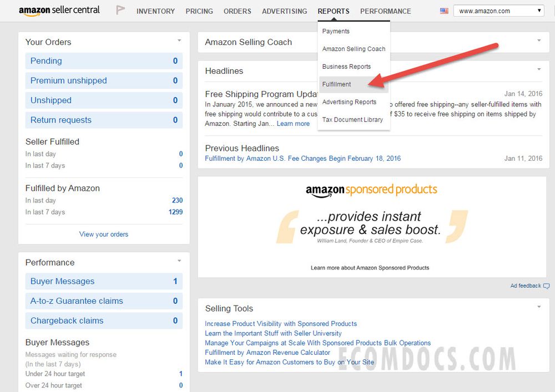Collapse the Your Orders panel arrow

pos(179,40)
